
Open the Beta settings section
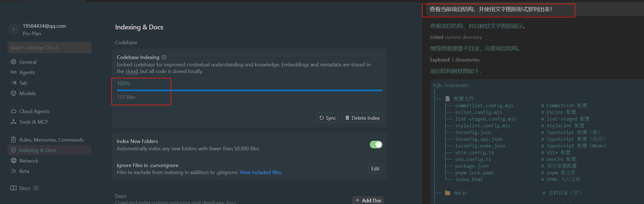24,171
